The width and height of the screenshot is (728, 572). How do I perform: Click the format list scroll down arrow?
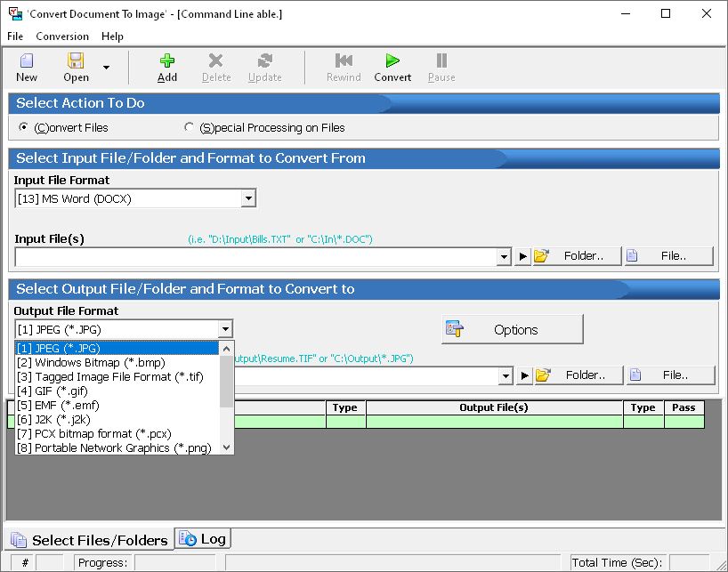[226, 447]
